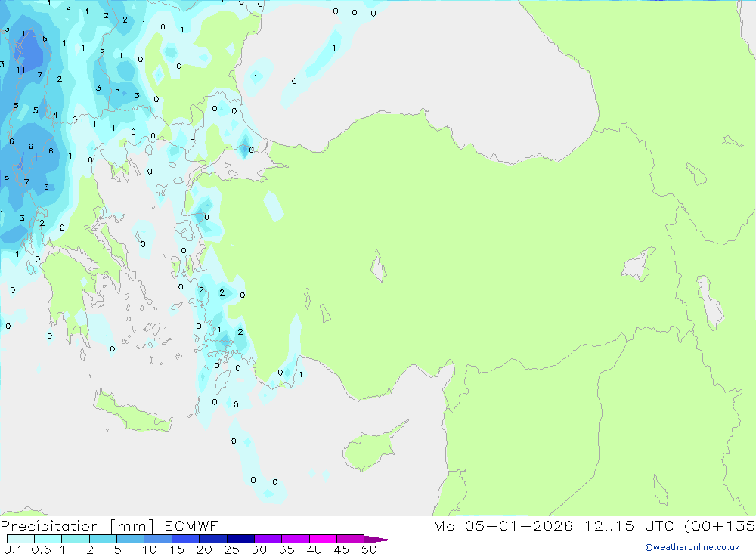The height and width of the screenshot is (554, 756).
Task: Select the 5–10 mm blue legend swatch
Action: click(x=130, y=540)
